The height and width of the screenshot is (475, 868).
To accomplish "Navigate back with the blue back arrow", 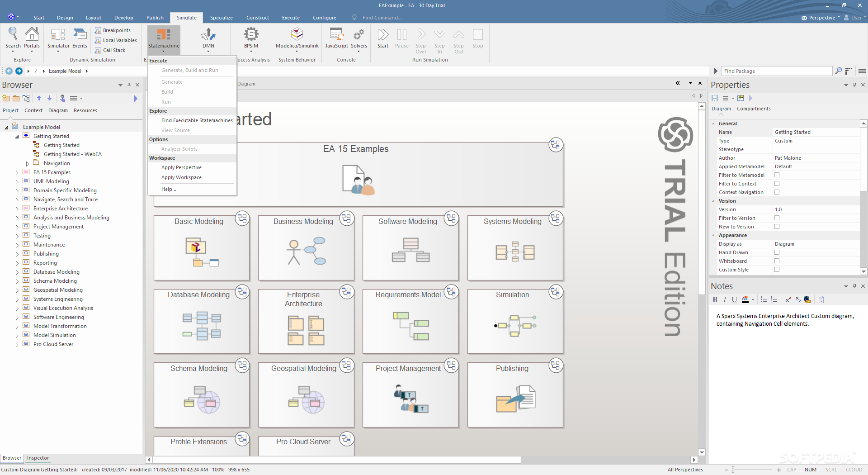I will [x=9, y=71].
